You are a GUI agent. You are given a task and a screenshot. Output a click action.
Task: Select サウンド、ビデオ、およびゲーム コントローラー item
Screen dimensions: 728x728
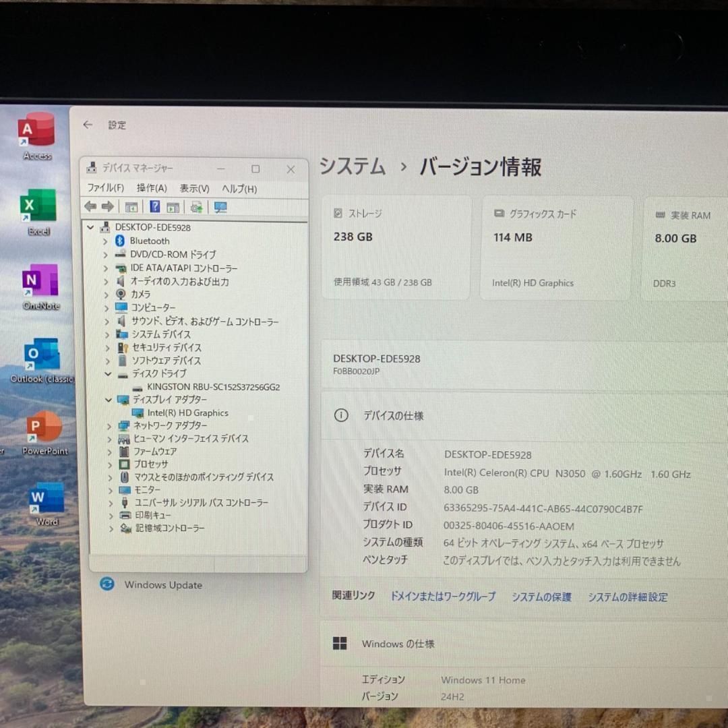pyautogui.click(x=205, y=322)
